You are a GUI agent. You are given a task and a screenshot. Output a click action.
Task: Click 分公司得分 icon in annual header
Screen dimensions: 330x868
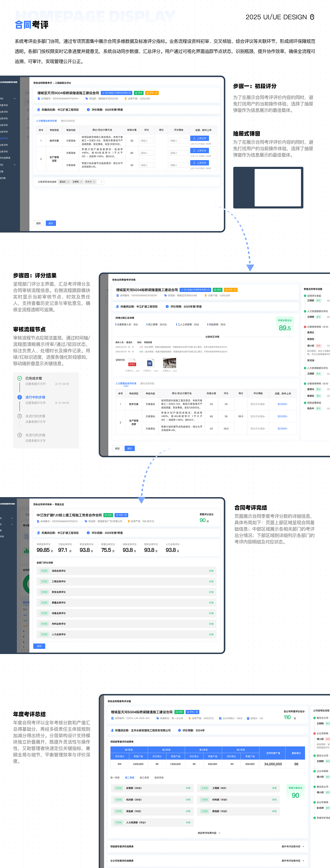click(220, 718)
